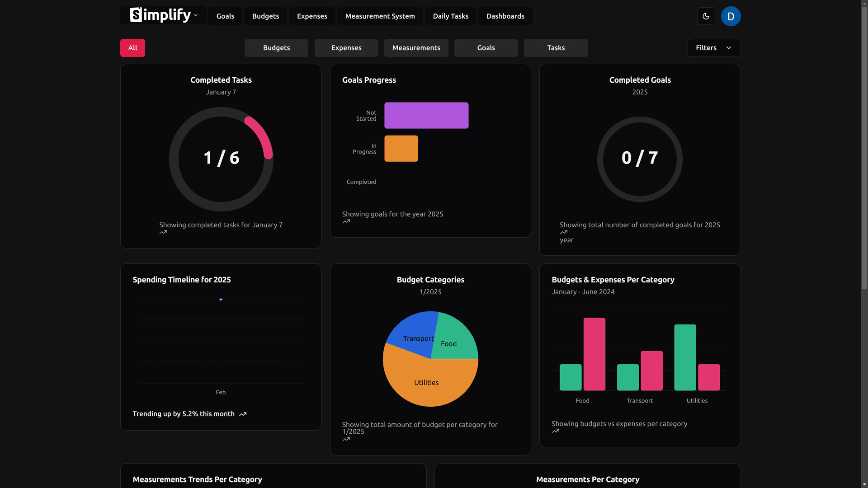Open the Filters dropdown
Screen dimensions: 868x488
tap(714, 48)
